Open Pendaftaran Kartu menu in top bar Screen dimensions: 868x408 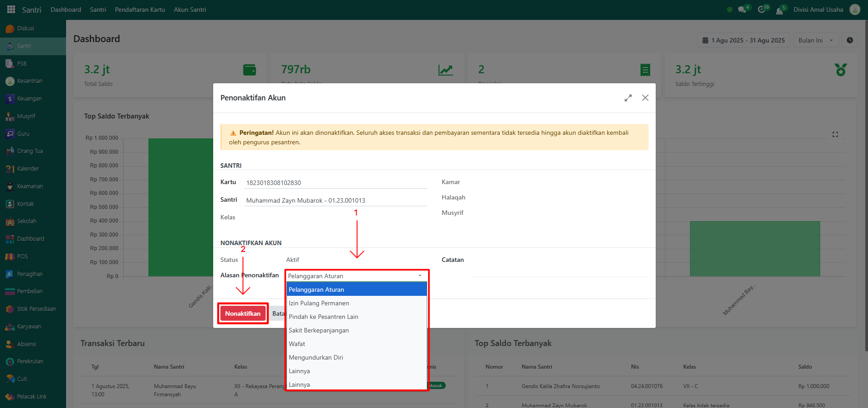coord(140,9)
